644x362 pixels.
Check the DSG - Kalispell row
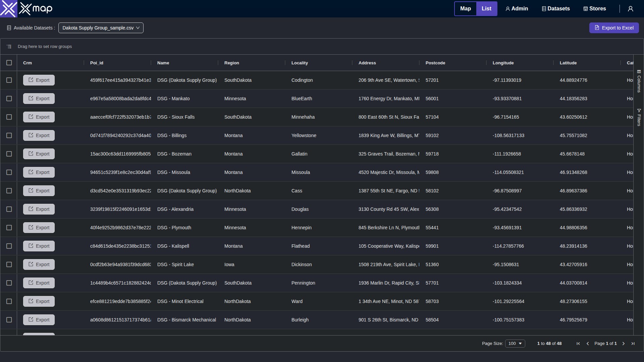tap(9, 246)
